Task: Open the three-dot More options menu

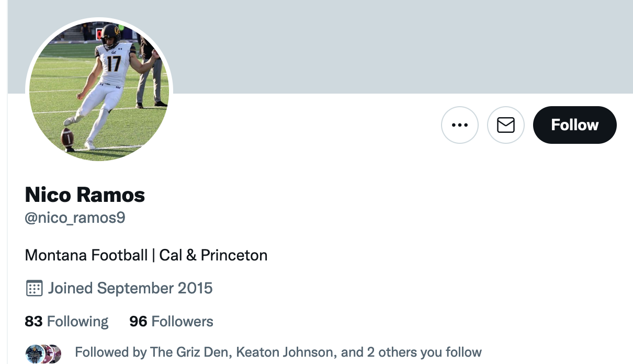Action: 459,125
